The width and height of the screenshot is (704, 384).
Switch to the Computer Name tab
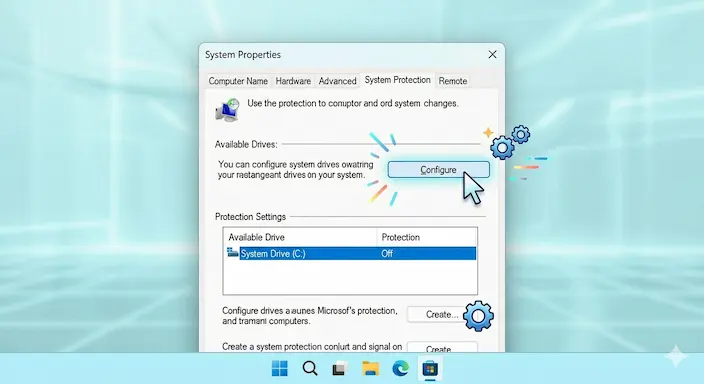238,81
